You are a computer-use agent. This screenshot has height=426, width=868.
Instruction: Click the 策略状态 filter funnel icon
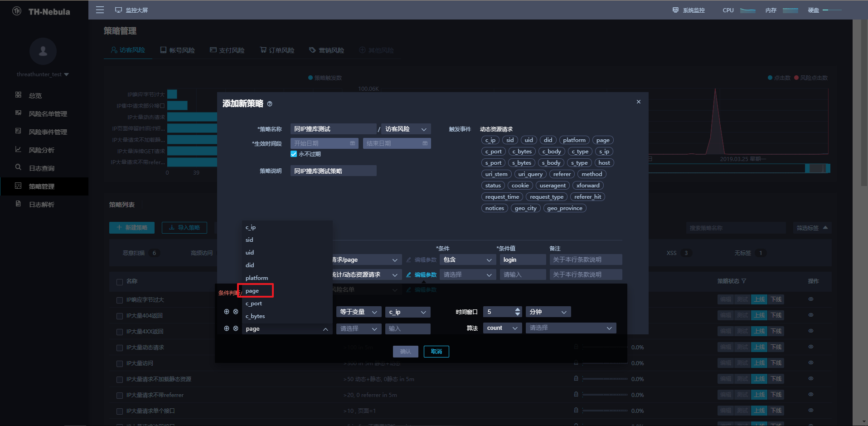744,281
